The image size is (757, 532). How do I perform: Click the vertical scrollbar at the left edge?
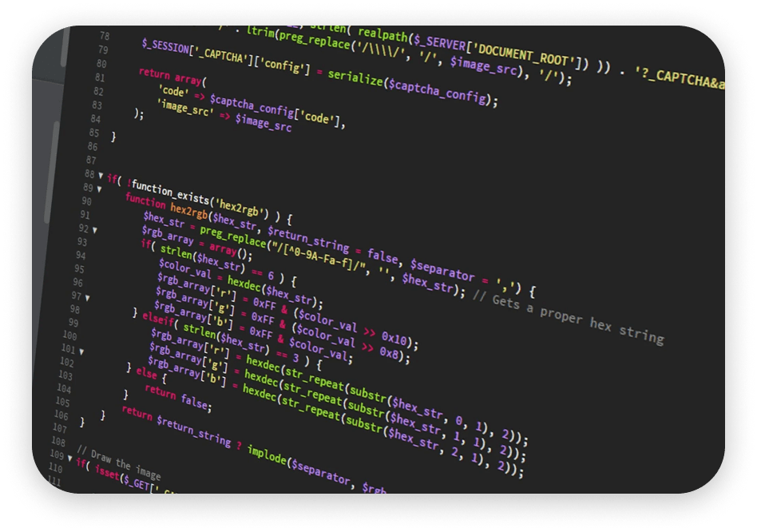tap(56, 160)
